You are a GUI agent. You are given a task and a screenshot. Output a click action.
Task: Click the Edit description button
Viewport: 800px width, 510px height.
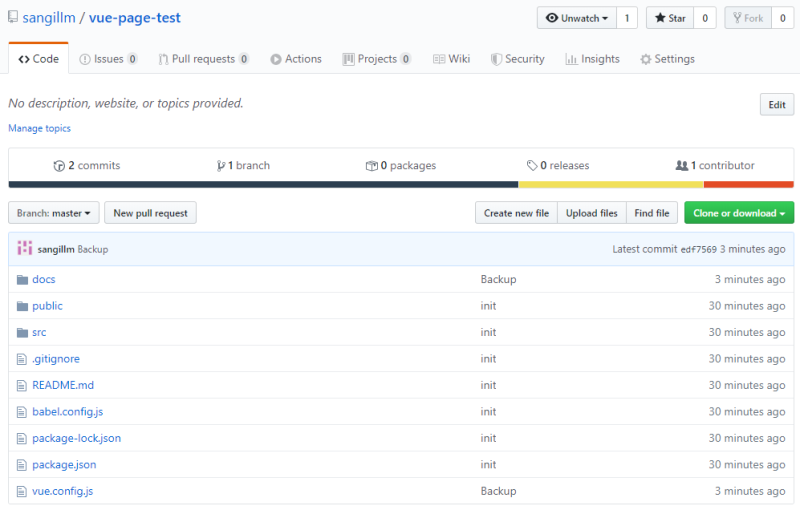[777, 105]
